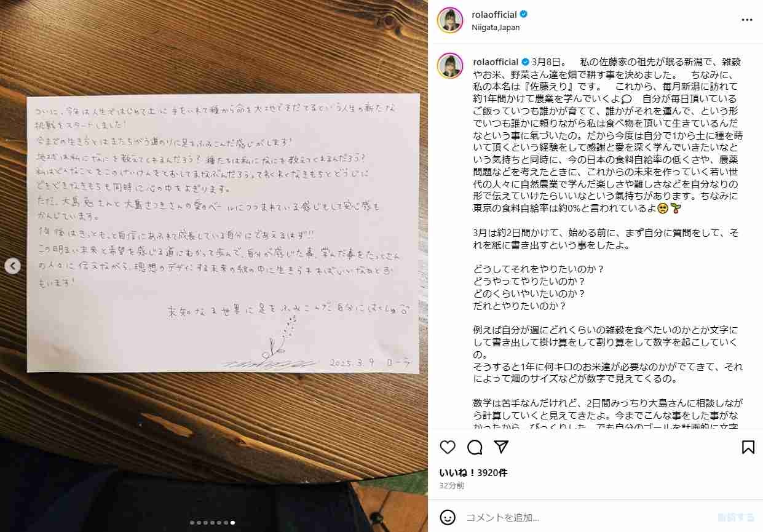The width and height of the screenshot is (763, 532).
Task: Select the first carousel dot indicator
Action: [x=192, y=523]
